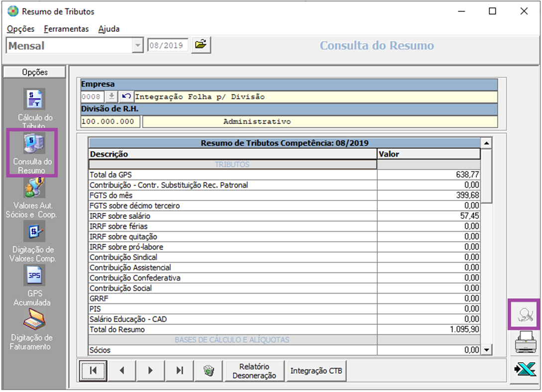
Task: Click Resumo de Tributos Competência: 08/2019 title
Action: click(x=285, y=143)
